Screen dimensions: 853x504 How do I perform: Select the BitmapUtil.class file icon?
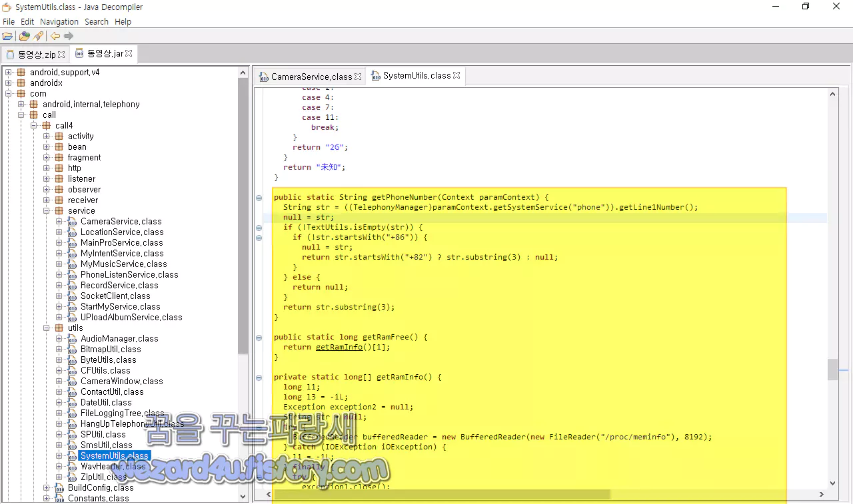click(x=72, y=349)
